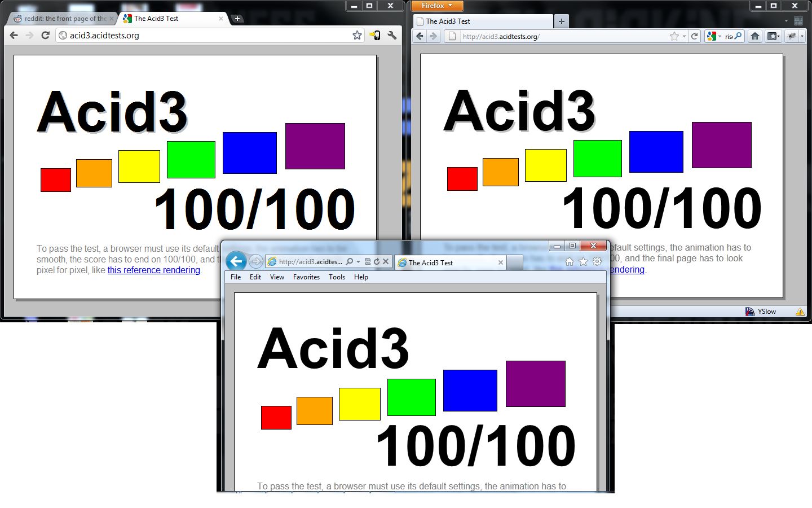
Task: Expand IE address bar search dropdown arrow
Action: [358, 261]
